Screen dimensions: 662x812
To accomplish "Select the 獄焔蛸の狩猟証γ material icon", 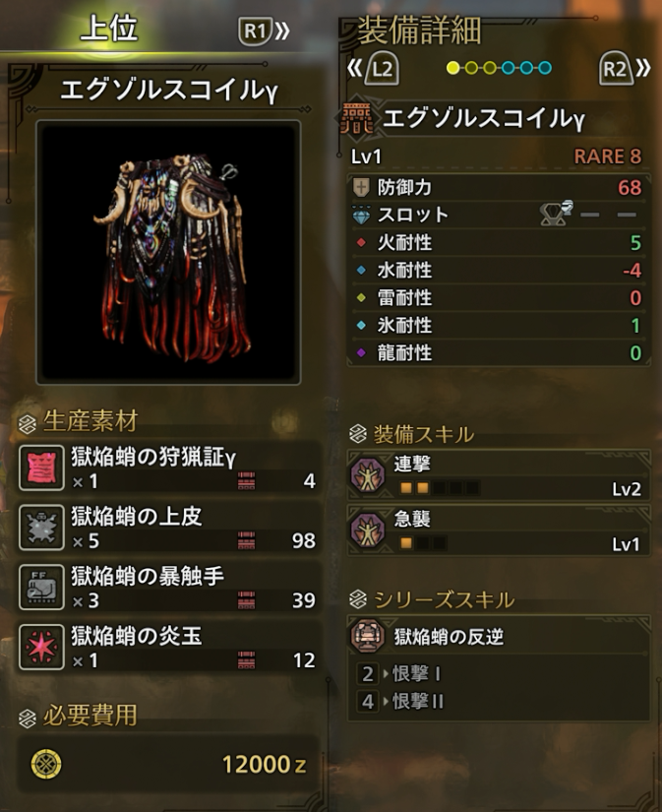I will pos(41,468).
